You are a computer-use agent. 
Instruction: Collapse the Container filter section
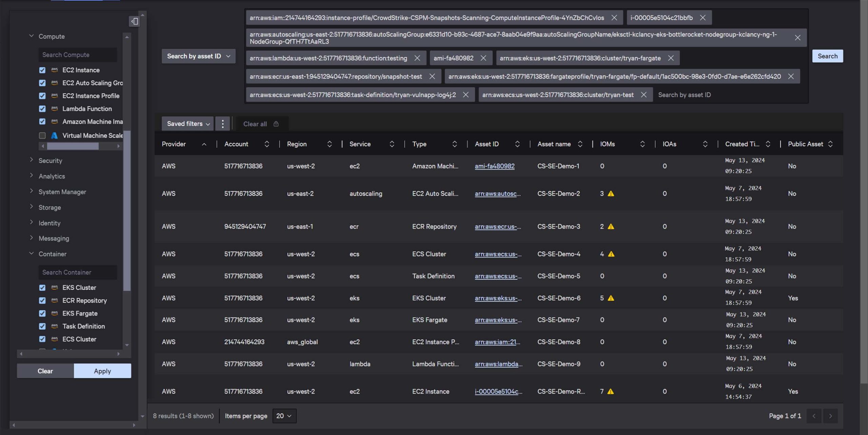pos(32,253)
